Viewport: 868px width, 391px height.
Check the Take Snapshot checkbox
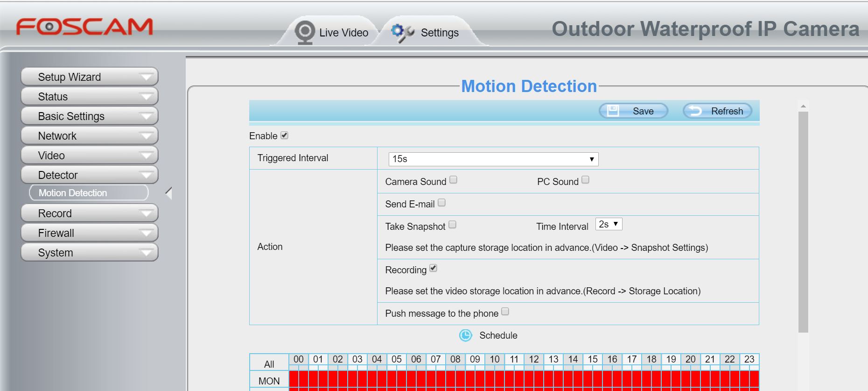(452, 225)
